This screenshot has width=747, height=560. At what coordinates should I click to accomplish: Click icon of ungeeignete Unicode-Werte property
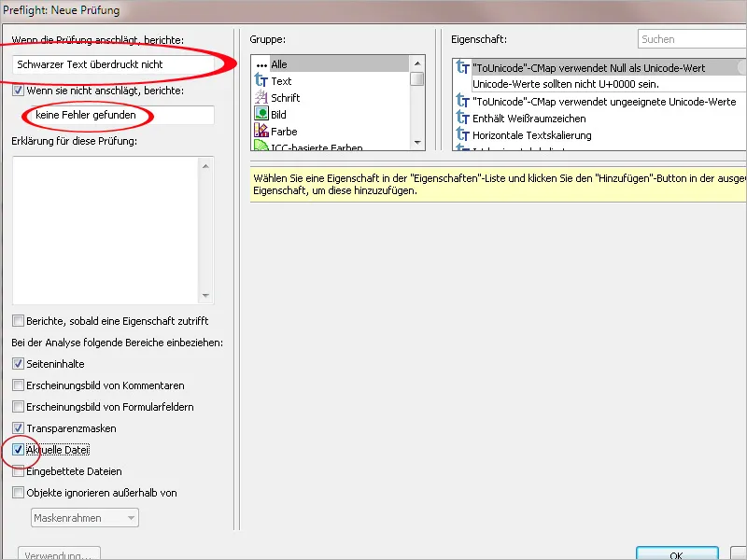point(462,101)
